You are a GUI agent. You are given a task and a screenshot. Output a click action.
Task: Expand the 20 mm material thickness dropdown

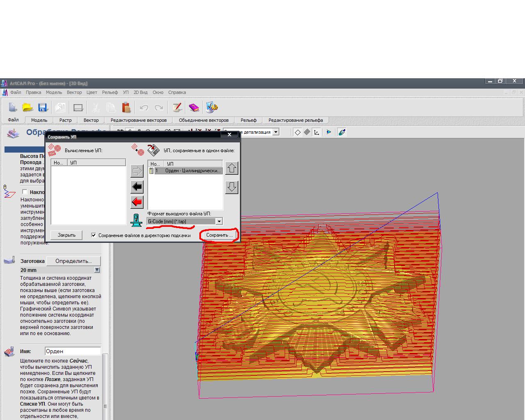click(x=97, y=270)
